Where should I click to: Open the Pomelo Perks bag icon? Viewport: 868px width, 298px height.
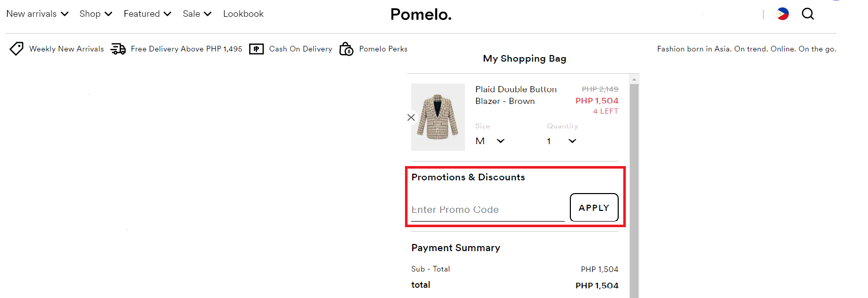pyautogui.click(x=345, y=49)
